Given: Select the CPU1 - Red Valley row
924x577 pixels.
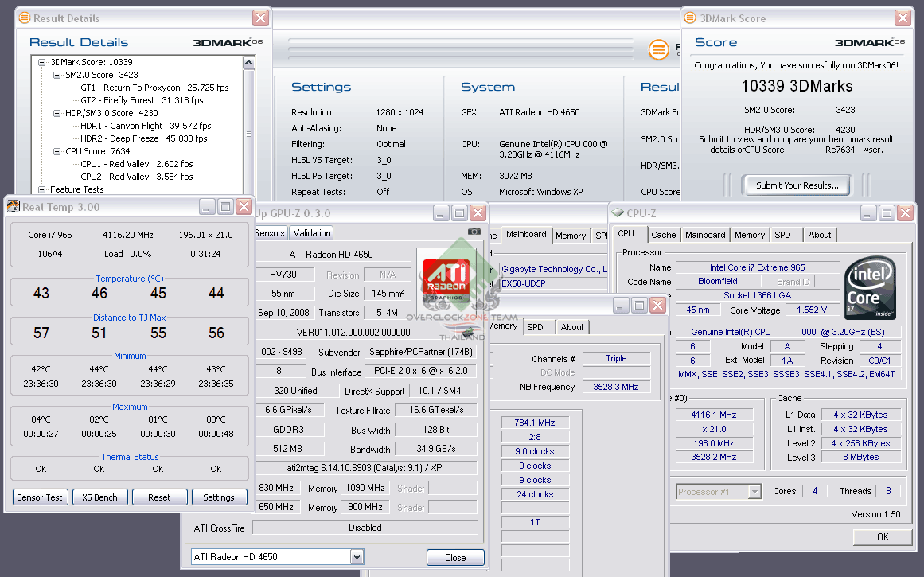Looking at the screenshot, I should pos(137,164).
